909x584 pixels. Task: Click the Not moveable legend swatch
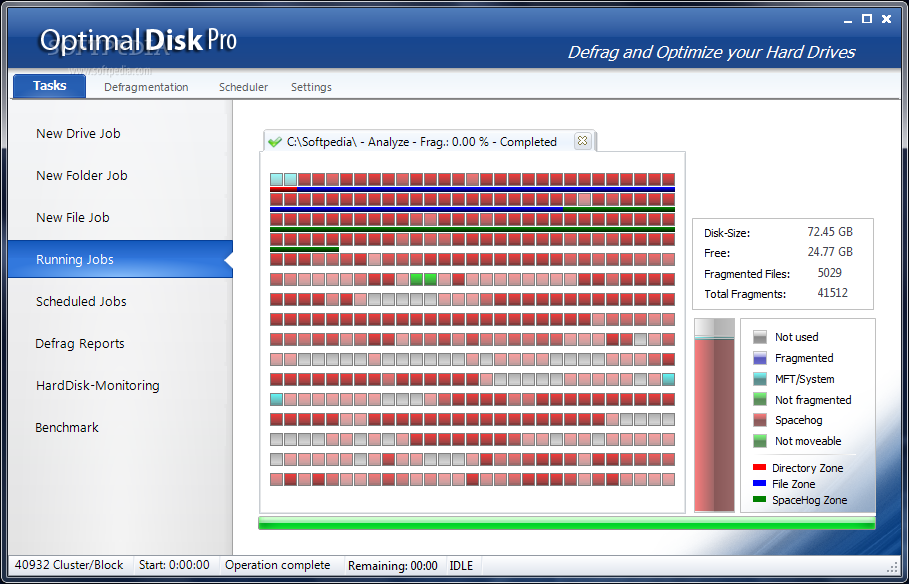(x=759, y=441)
